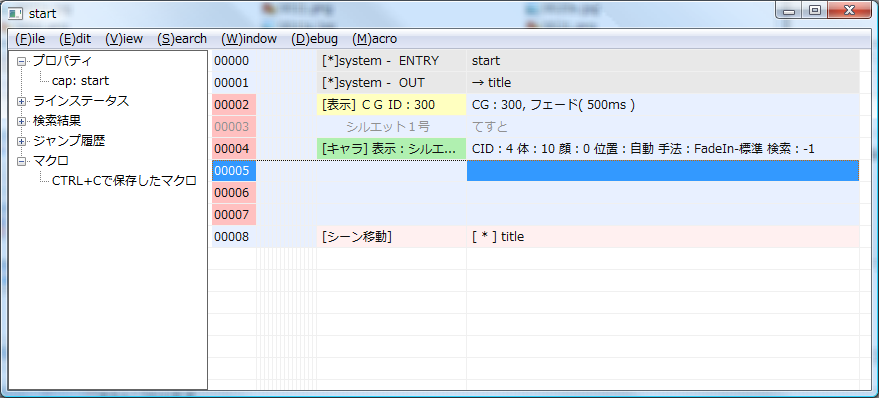
Task: Minimize the start window
Action: coord(790,10)
